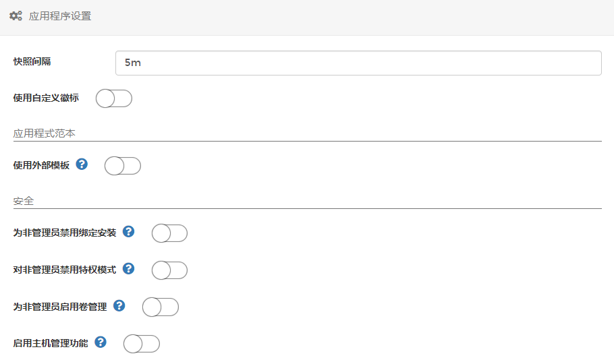Focus the 快照间隔 input field
Screen dimensions: 614x364
[358, 63]
